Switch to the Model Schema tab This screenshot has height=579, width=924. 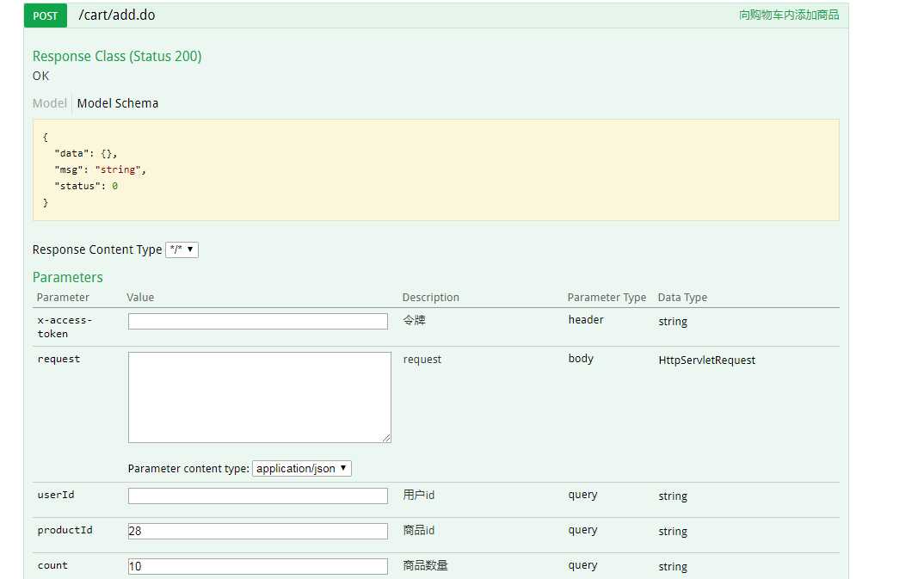click(x=118, y=103)
